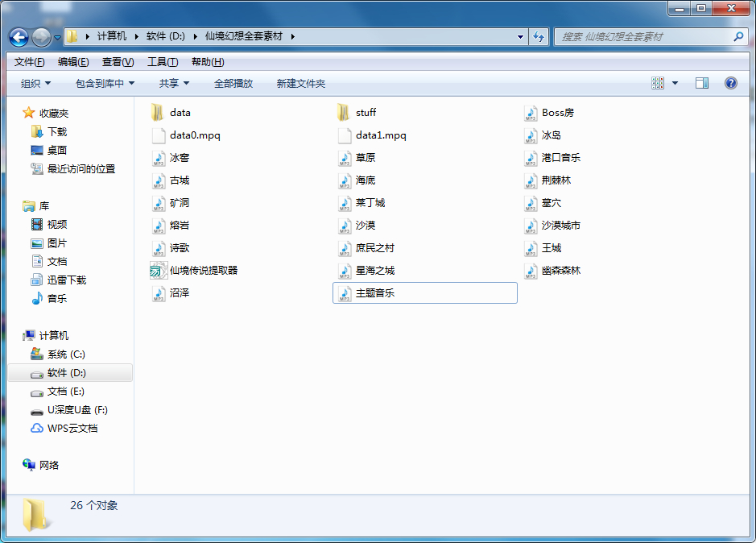Click 软件 (D:) in the address breadcrumb
Screen dimensions: 756x543
165,36
